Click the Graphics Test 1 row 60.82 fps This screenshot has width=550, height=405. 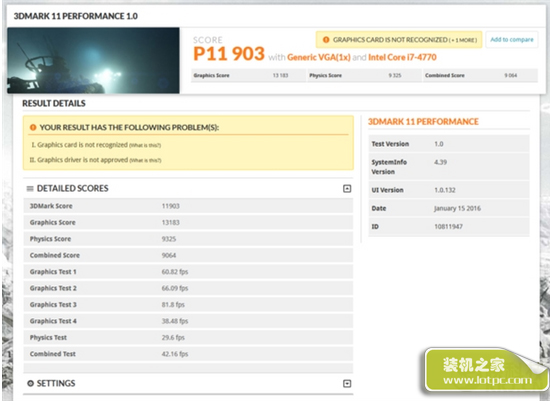coord(188,272)
